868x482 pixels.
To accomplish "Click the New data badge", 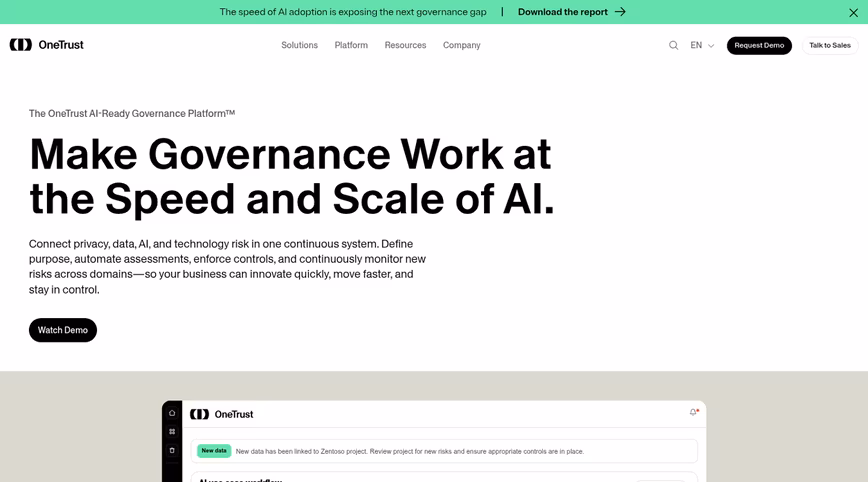I will [214, 451].
